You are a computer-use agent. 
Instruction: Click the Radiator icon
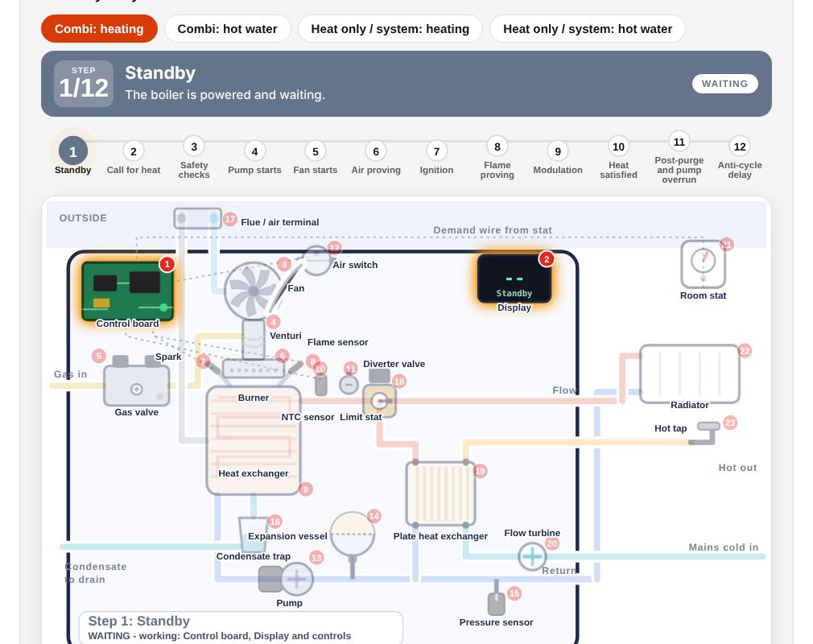(x=690, y=374)
